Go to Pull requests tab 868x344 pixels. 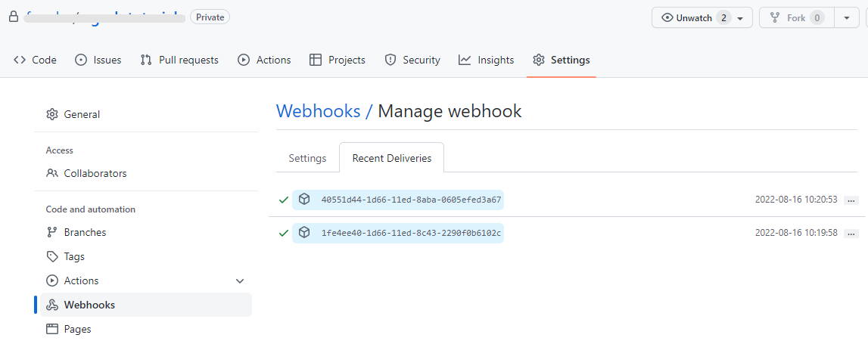click(179, 60)
